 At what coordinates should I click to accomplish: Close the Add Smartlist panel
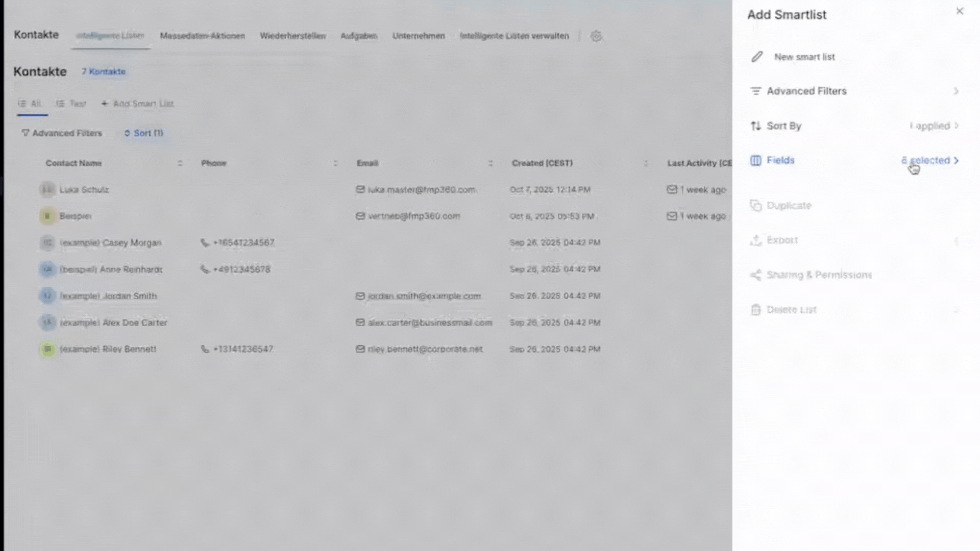click(960, 11)
